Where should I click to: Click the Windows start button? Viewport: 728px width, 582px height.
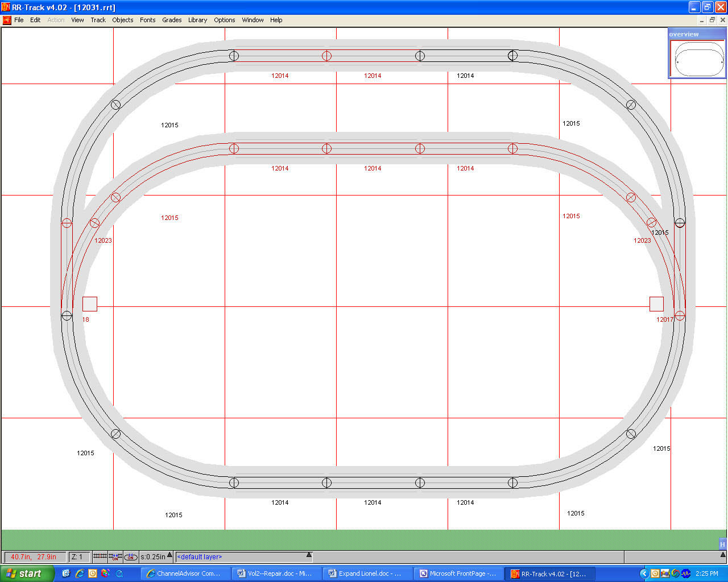[x=27, y=573]
